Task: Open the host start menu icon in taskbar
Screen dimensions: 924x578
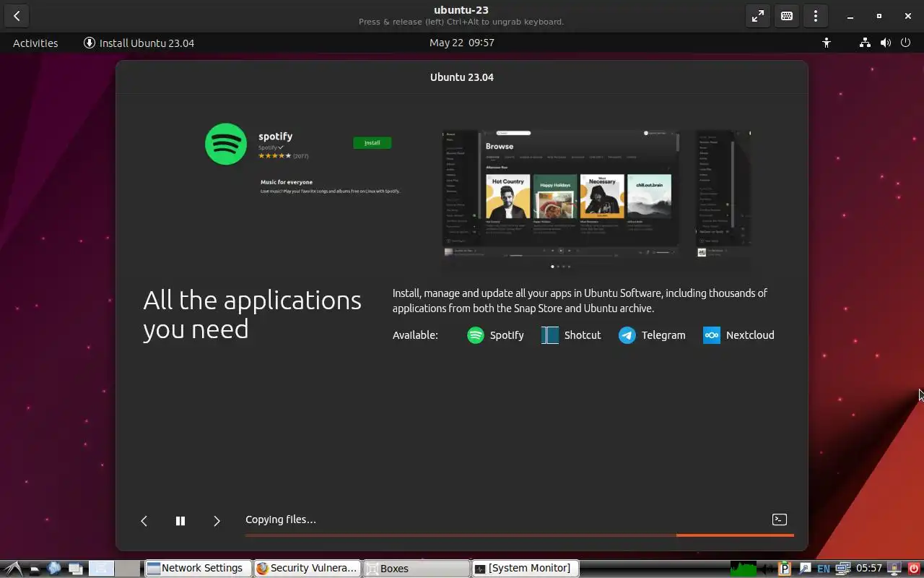Action: click(14, 569)
